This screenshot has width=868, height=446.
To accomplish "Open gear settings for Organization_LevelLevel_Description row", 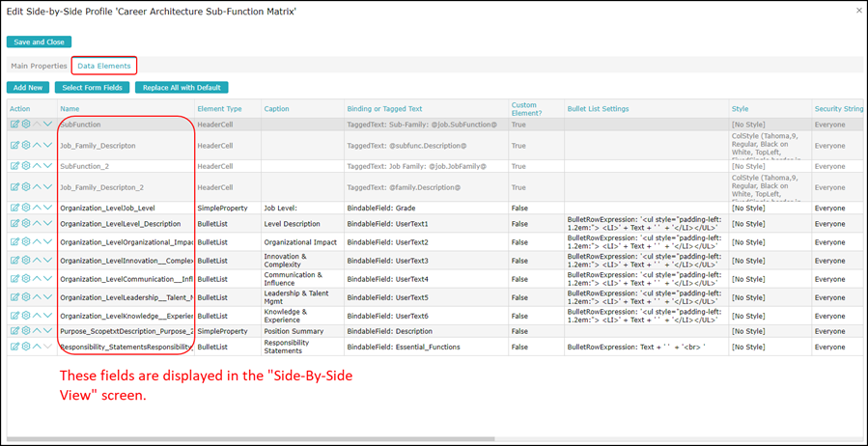I will pos(26,224).
